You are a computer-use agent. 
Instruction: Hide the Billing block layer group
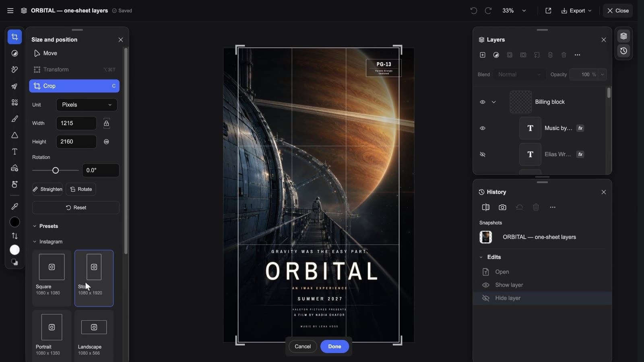pos(483,102)
